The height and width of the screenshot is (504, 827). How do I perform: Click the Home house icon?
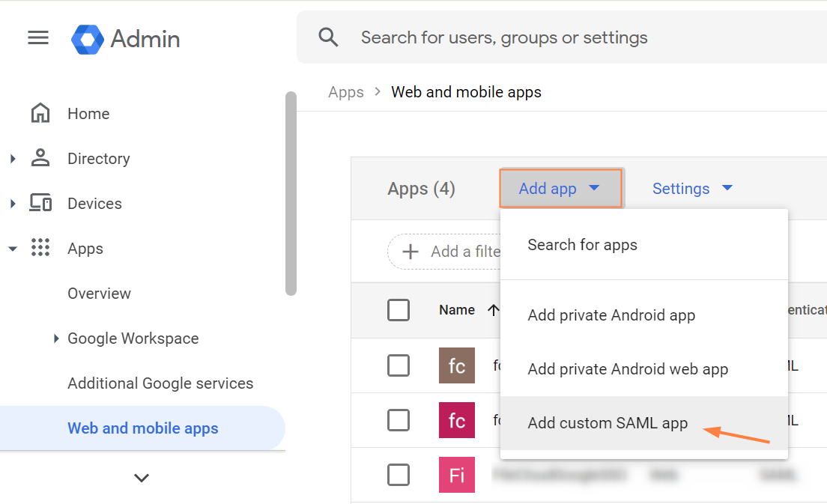coord(40,114)
